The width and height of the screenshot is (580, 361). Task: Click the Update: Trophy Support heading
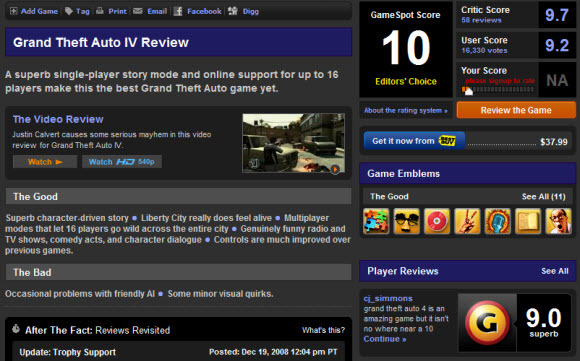[x=67, y=352]
